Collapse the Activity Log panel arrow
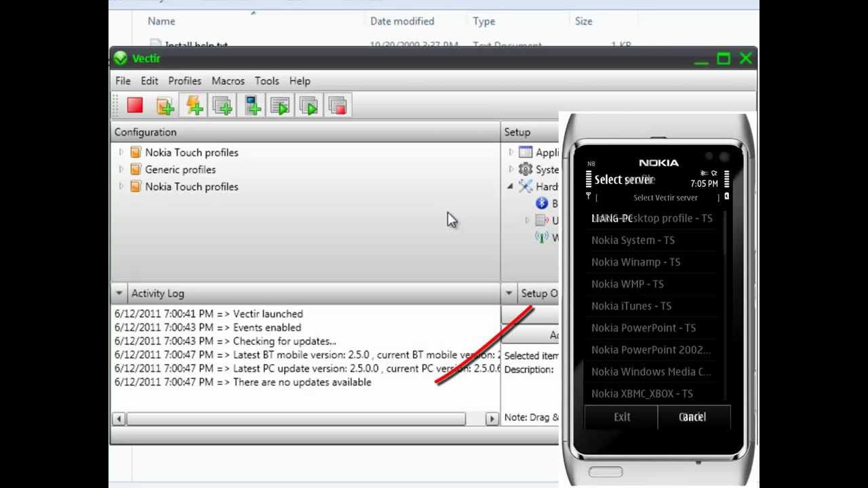This screenshot has width=868, height=488. [119, 293]
